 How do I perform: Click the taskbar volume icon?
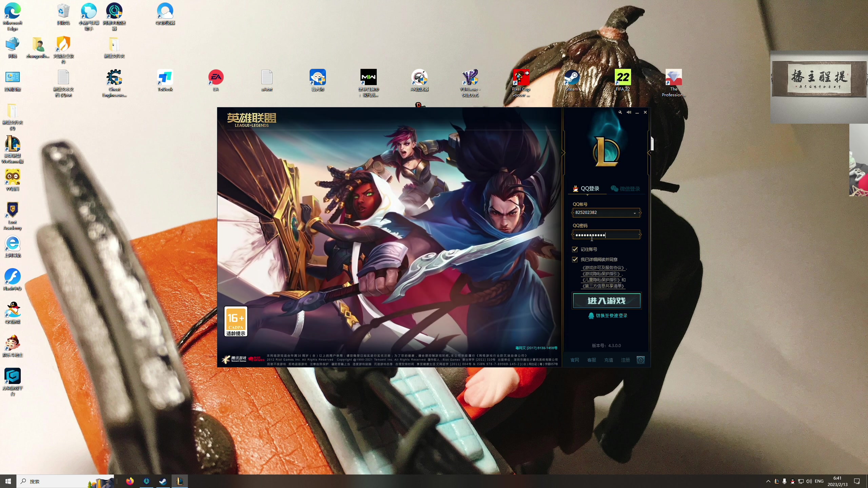point(809,481)
